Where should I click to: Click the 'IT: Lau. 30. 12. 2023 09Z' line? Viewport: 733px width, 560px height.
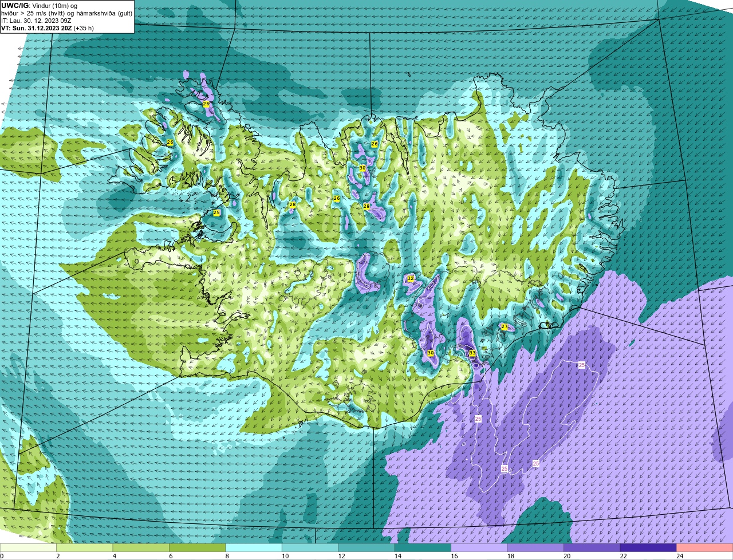[x=36, y=21]
